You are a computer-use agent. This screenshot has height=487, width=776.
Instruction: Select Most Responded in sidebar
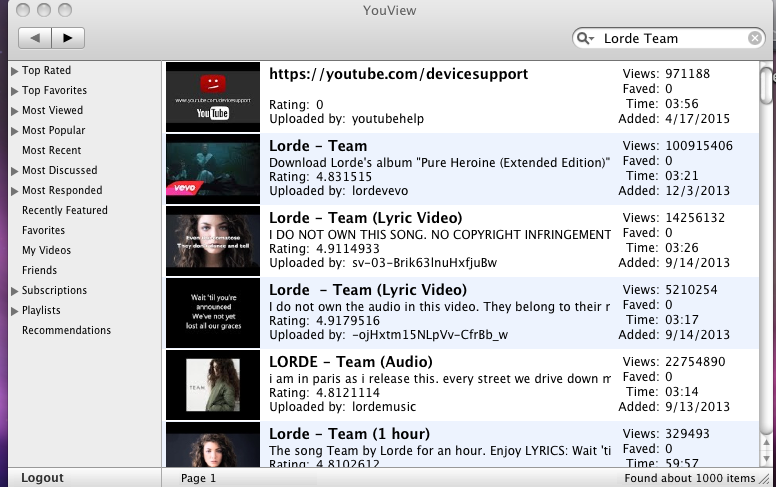[x=62, y=190]
